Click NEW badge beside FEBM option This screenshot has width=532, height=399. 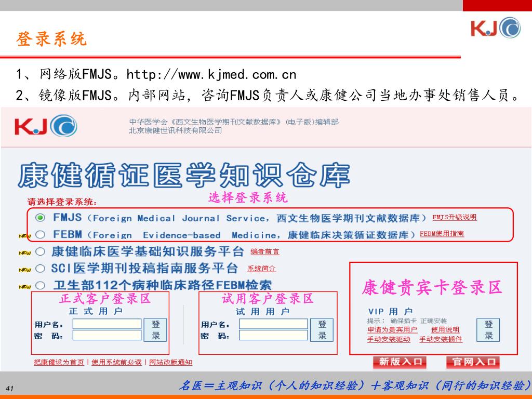24,235
